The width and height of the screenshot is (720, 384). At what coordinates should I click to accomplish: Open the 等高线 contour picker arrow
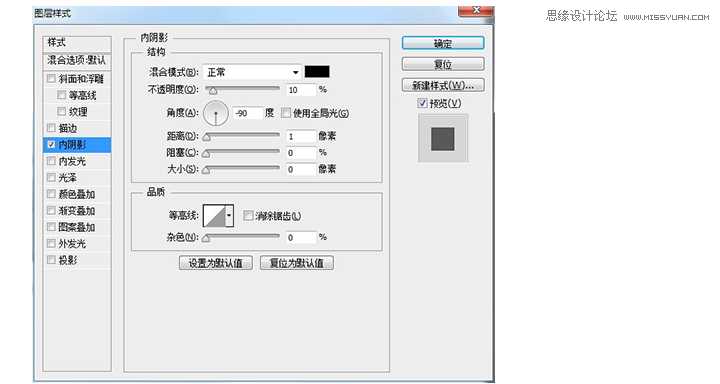(229, 215)
